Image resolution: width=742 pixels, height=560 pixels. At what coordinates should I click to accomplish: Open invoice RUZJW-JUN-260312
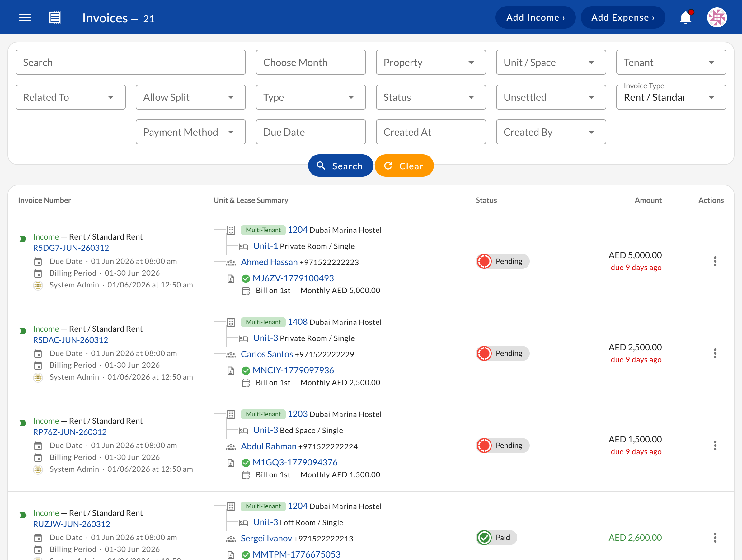coord(72,524)
